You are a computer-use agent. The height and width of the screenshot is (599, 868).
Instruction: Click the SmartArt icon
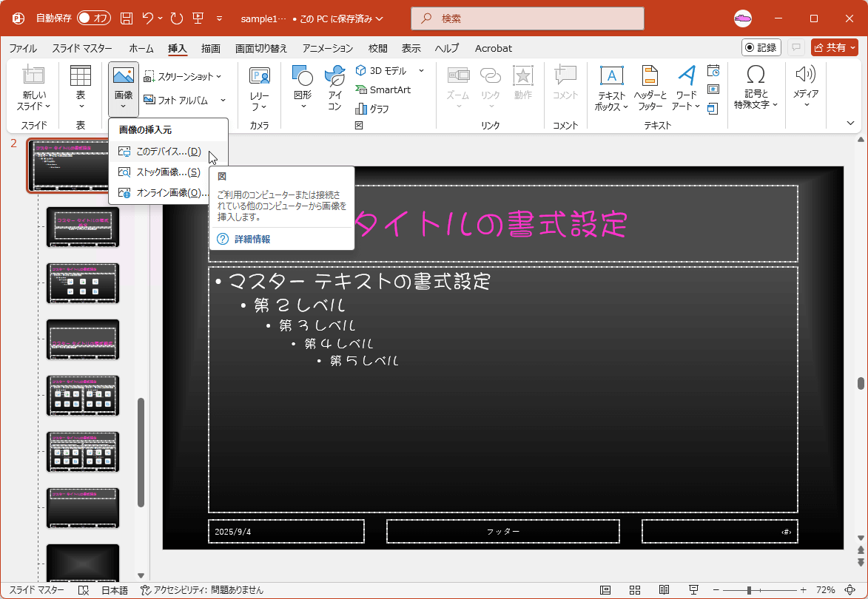click(x=383, y=89)
